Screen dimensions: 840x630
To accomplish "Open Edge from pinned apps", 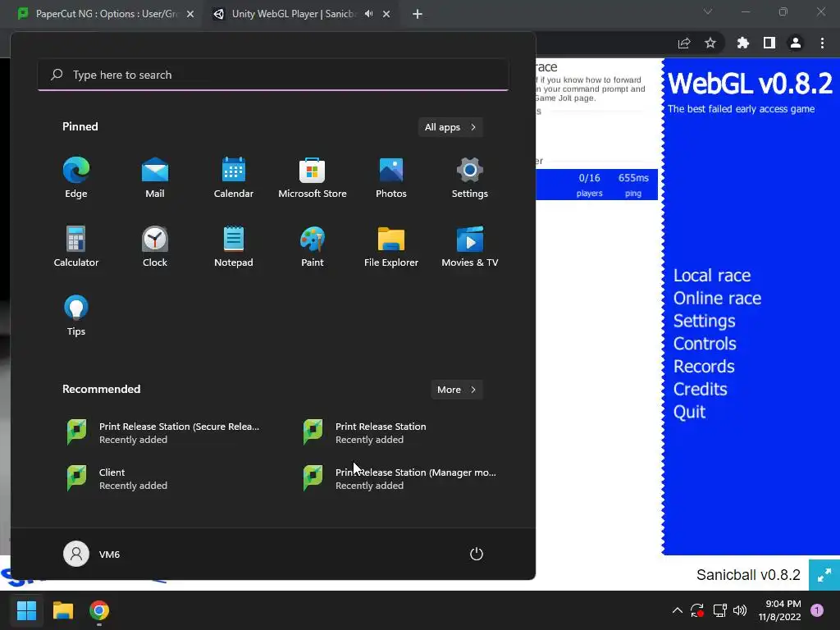I will pos(76,178).
